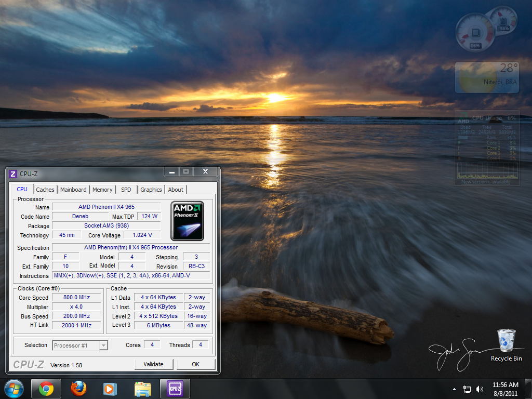Click the Code Name value 'Deneb'
Image resolution: width=532 pixels, height=399 pixels.
[80, 217]
